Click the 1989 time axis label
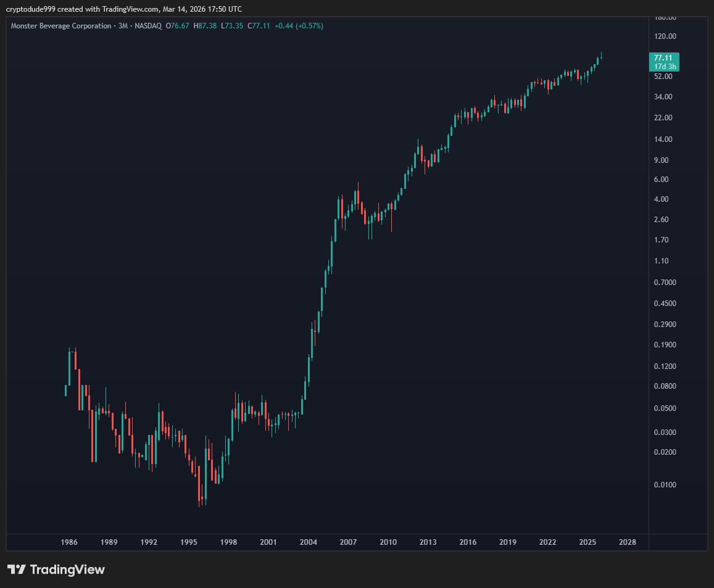Screen dimensions: 714x588 tap(109, 542)
